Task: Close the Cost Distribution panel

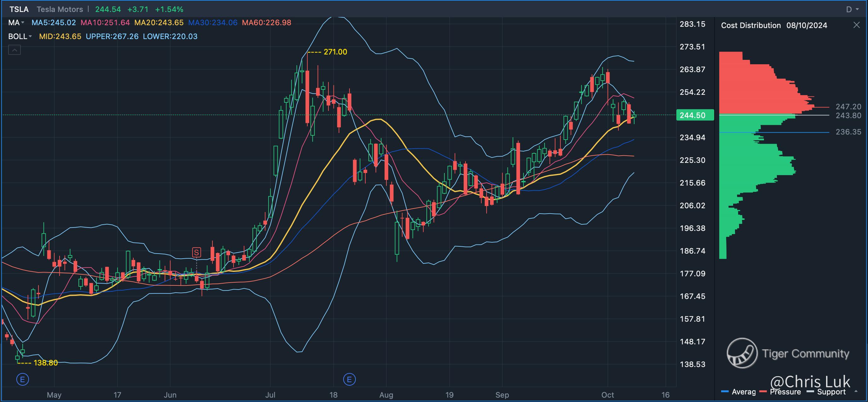Action: pyautogui.click(x=856, y=25)
